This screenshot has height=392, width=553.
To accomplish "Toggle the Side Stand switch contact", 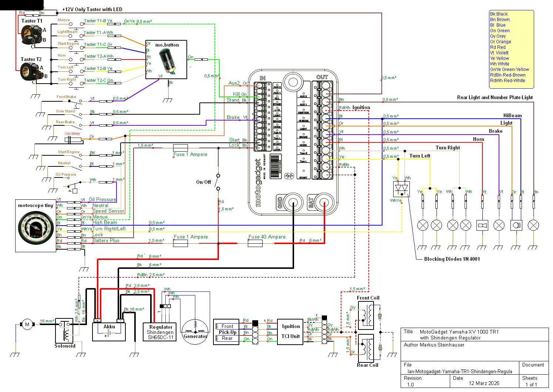I will click(78, 114).
